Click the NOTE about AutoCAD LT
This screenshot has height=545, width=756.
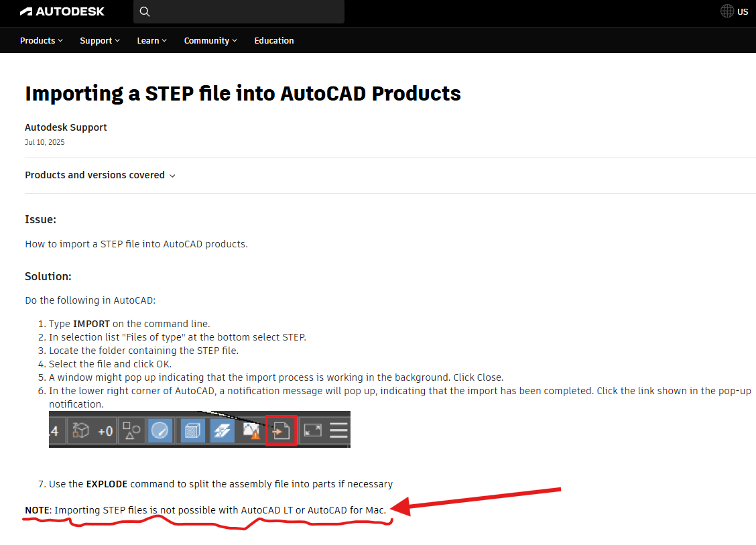click(x=206, y=510)
